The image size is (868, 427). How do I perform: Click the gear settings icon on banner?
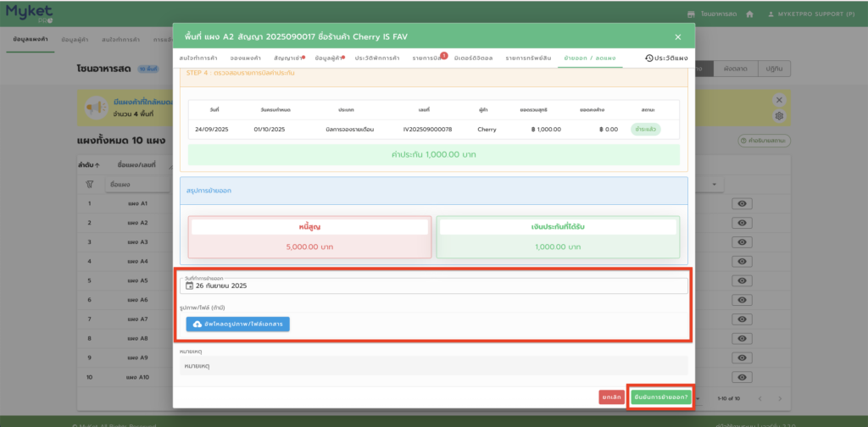tap(779, 115)
